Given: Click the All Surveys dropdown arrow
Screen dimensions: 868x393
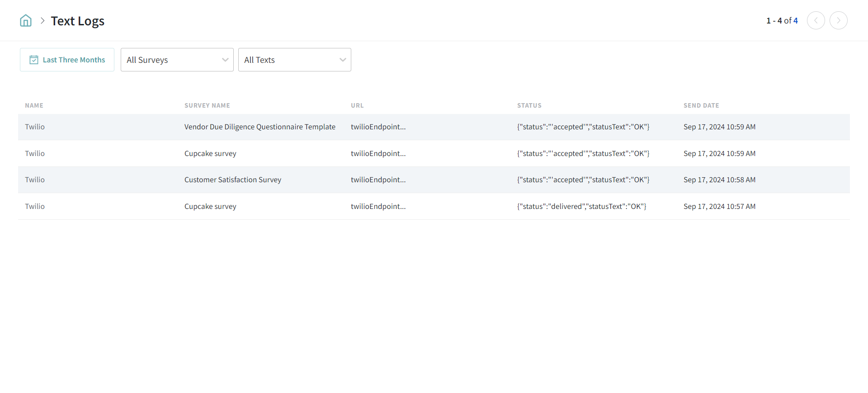Looking at the screenshot, I should (225, 60).
